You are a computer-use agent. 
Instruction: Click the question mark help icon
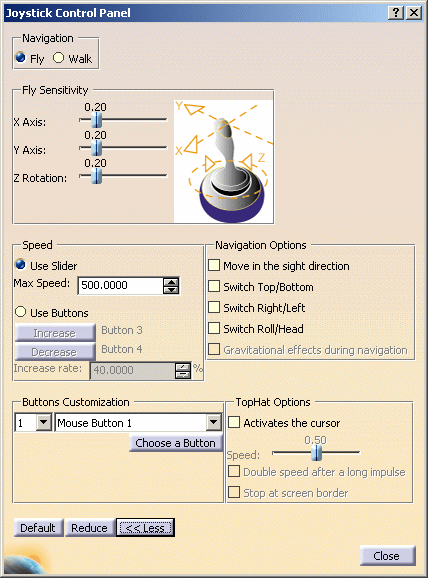pyautogui.click(x=396, y=13)
